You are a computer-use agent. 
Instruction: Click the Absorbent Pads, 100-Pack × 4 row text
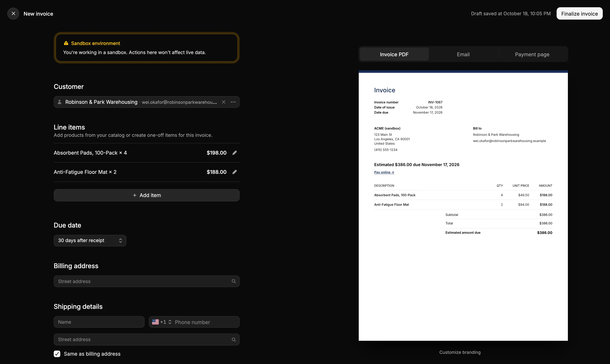[90, 153]
